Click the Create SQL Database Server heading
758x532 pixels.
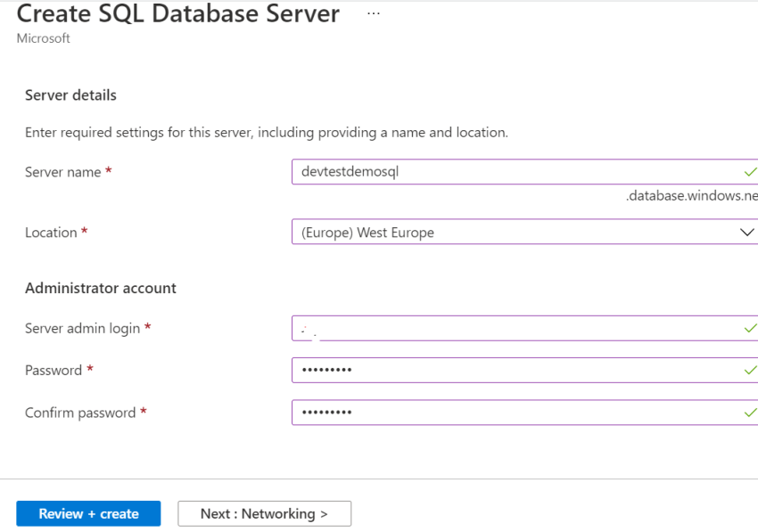pyautogui.click(x=178, y=14)
